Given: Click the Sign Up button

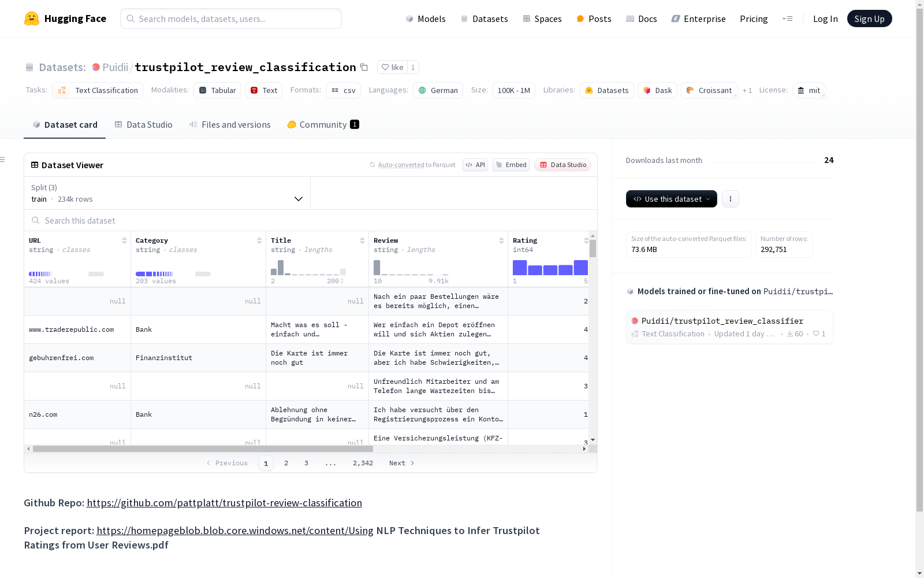Looking at the screenshot, I should tap(869, 18).
